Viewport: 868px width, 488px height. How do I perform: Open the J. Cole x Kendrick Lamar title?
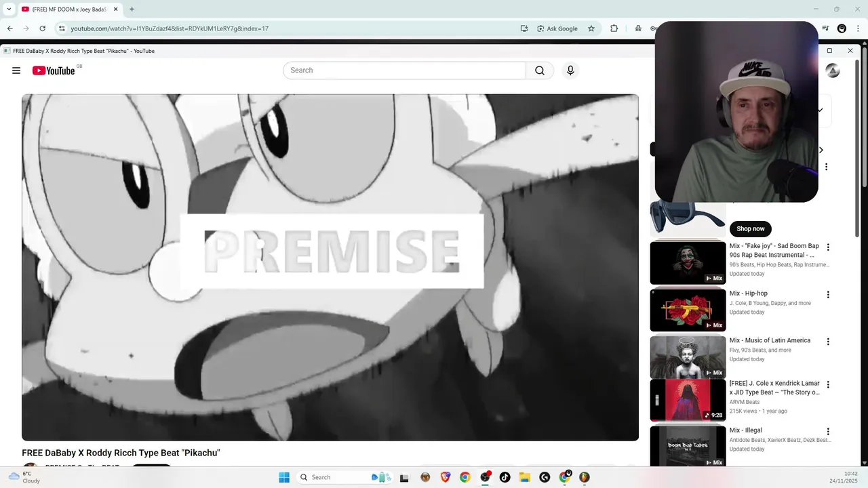774,388
